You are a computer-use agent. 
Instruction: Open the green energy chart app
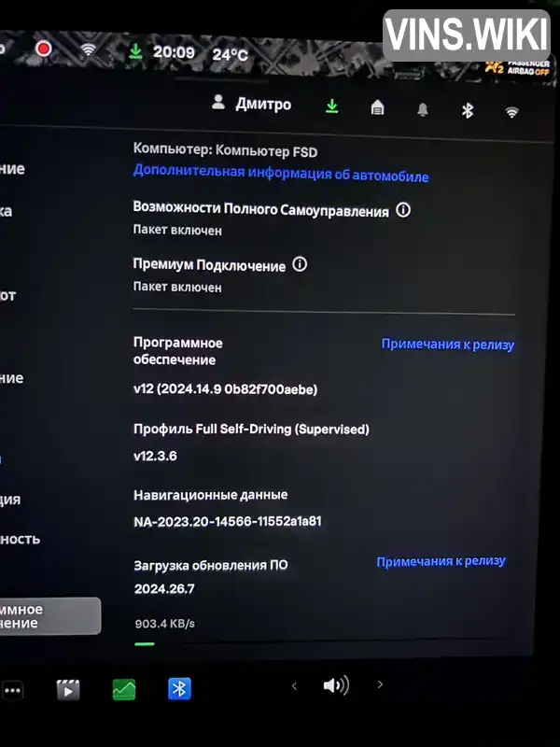[x=124, y=689]
